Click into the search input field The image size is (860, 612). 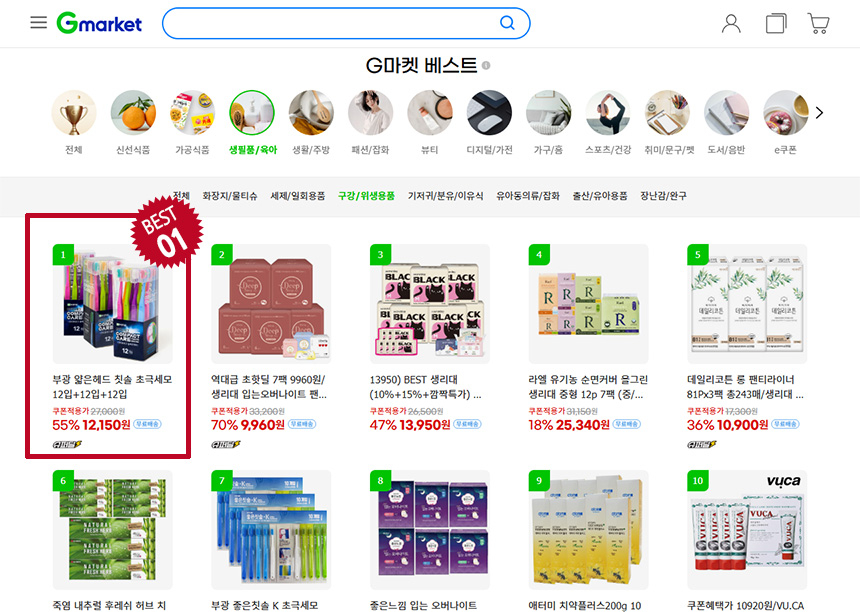[x=331, y=23]
